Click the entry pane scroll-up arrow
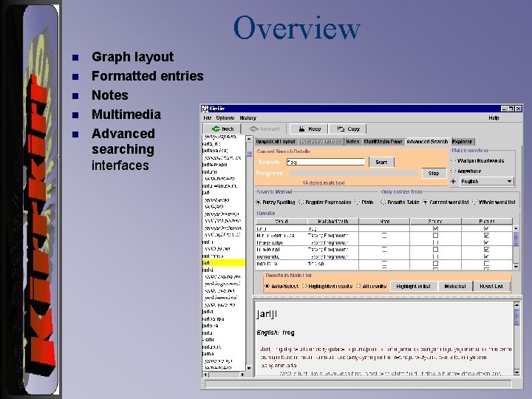This screenshot has width=532, height=399. (516, 305)
